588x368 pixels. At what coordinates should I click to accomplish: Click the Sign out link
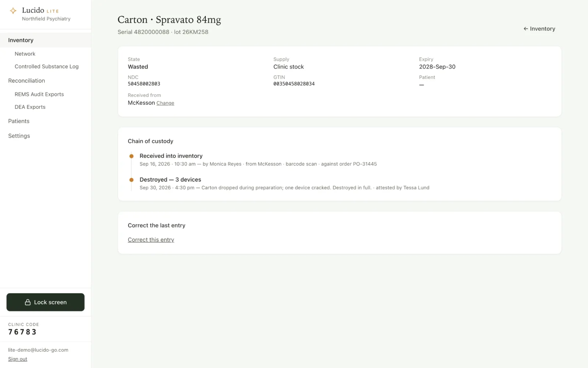[18, 359]
